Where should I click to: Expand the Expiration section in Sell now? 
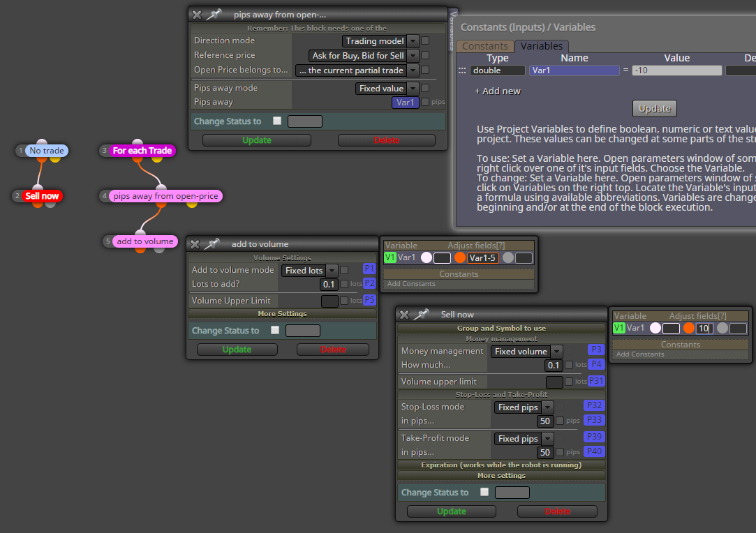[x=501, y=465]
